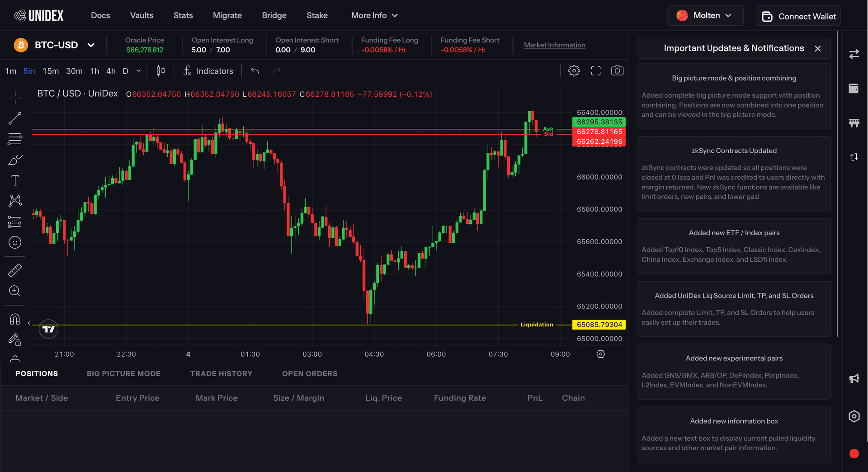
Task: Click the Connect Wallet button
Action: click(x=798, y=16)
